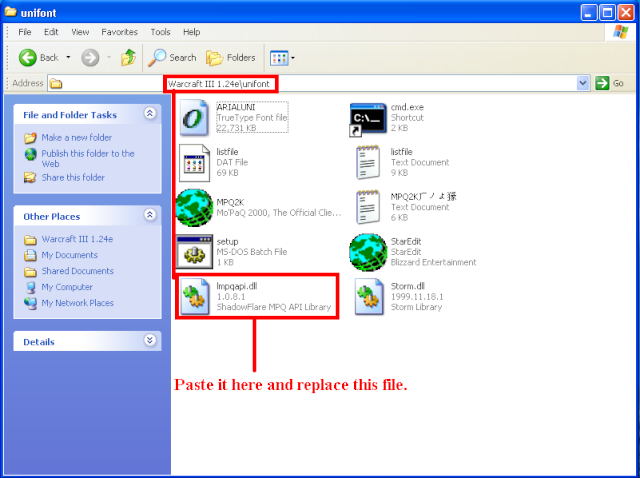Expand the address bar dropdown

(x=583, y=83)
